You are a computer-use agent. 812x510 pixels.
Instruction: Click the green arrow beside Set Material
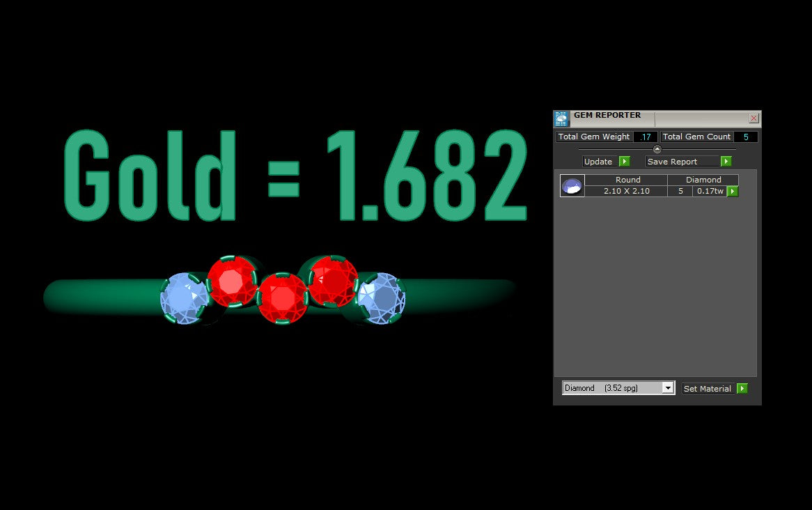pyautogui.click(x=742, y=389)
